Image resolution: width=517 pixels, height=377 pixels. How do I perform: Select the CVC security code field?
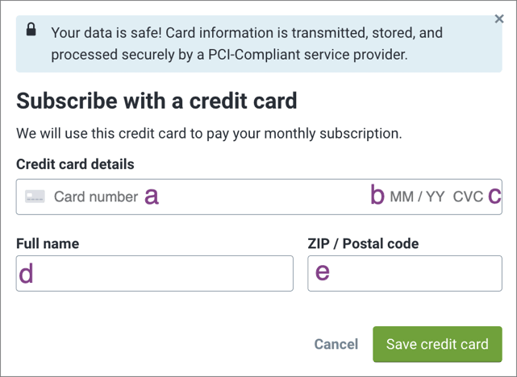[x=468, y=197]
